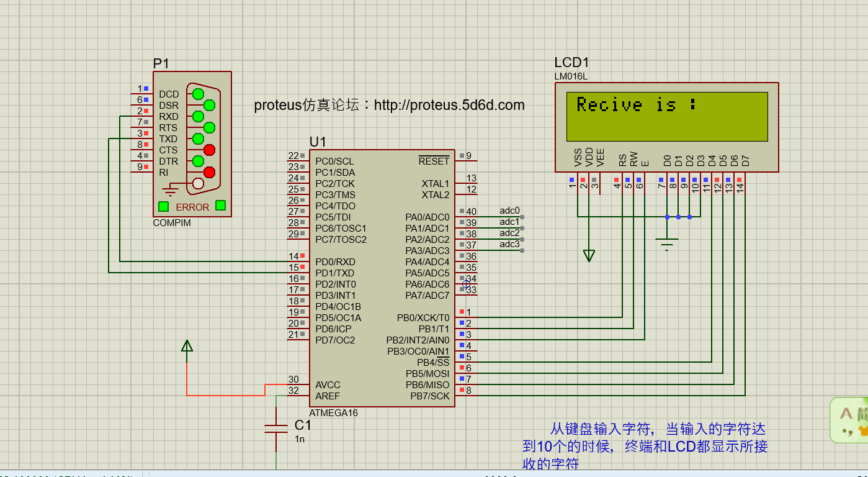Click the ATMEGA16 part name below the chip
Viewport: 868px width, 477px height.
tap(334, 413)
